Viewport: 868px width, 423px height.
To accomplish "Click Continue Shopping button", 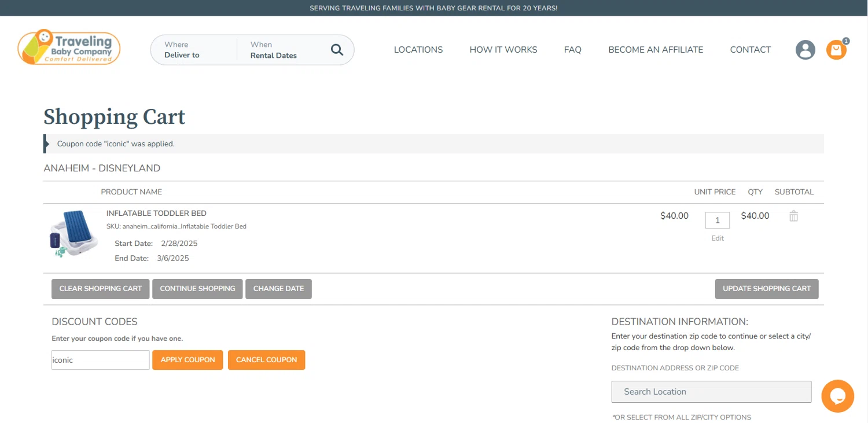I will point(197,289).
